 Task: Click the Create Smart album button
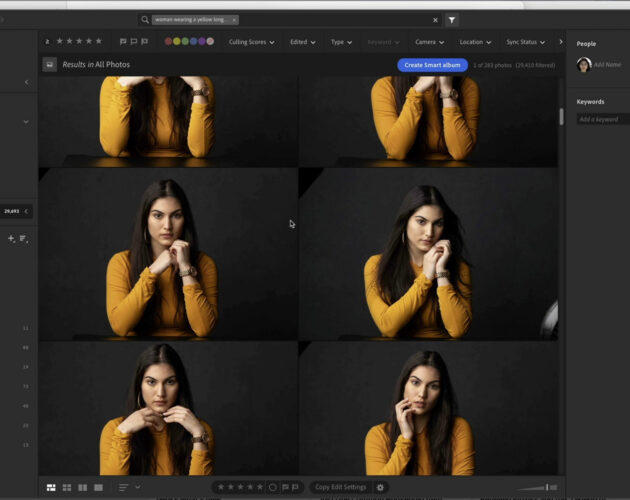pos(432,65)
